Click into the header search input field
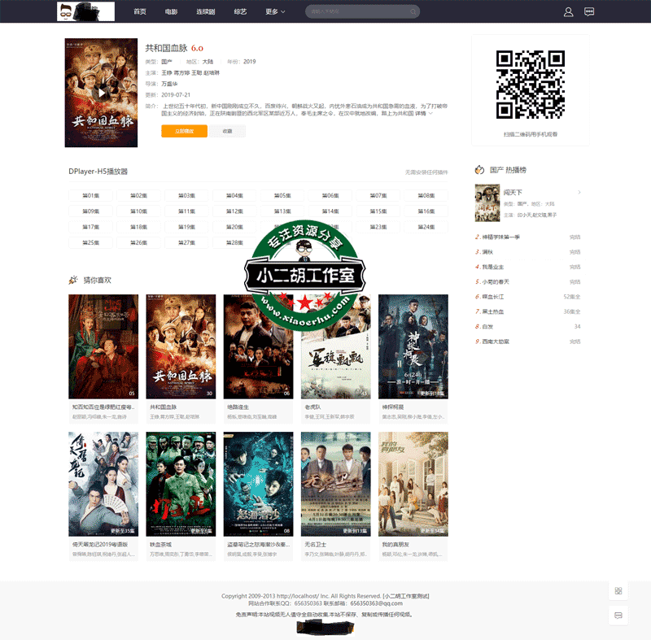 358,12
